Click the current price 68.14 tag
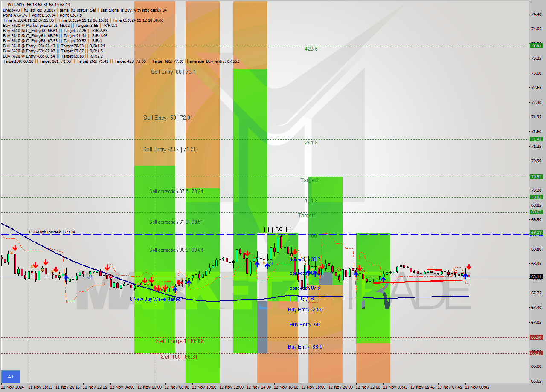Screen dimensions: 546x392 click(536, 277)
